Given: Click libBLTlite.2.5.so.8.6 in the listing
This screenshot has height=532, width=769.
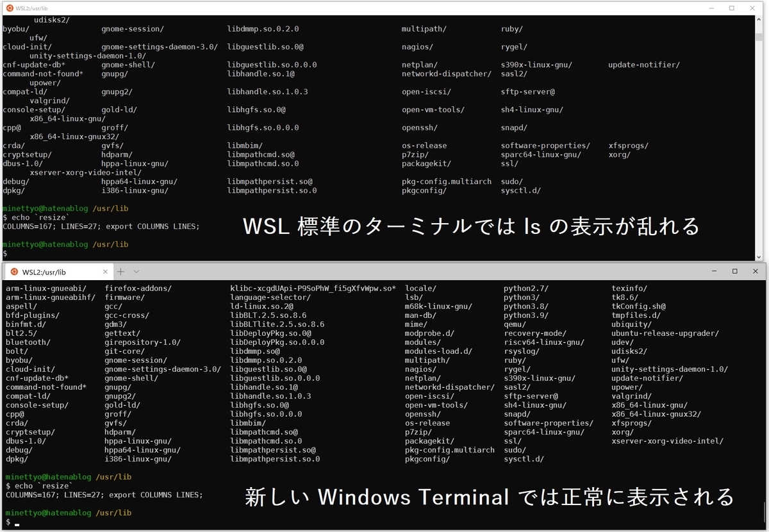Looking at the screenshot, I should click(x=277, y=324).
